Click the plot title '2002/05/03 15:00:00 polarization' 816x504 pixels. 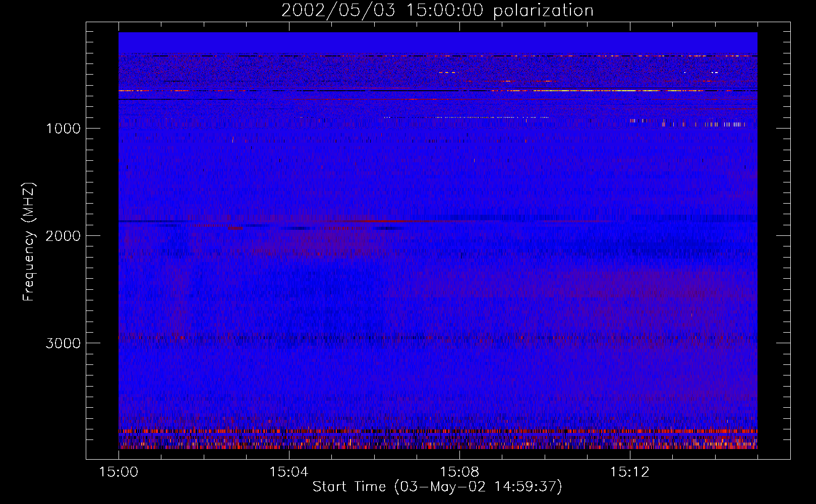[x=437, y=11]
